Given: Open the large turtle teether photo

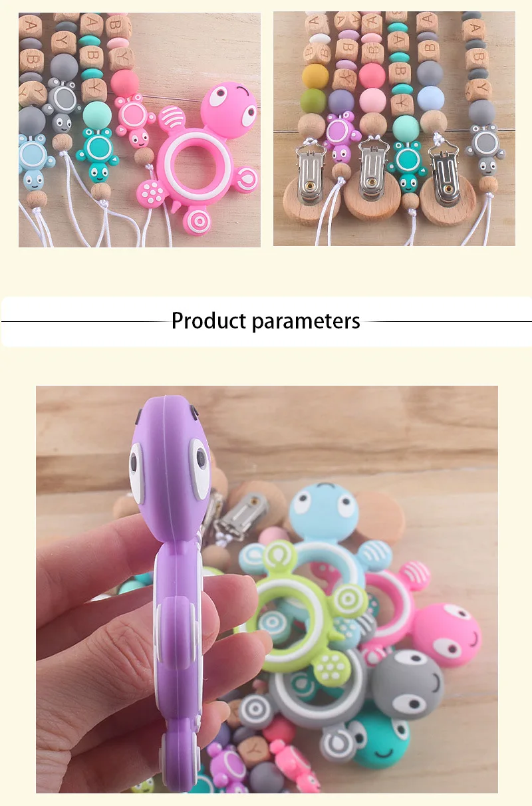Looking at the screenshot, I should click(x=267, y=589).
